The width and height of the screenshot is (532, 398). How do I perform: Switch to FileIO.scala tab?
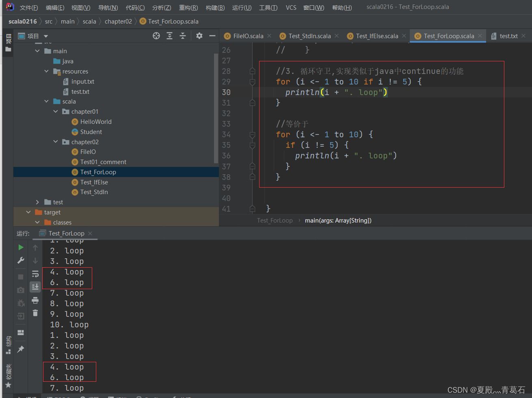point(248,36)
